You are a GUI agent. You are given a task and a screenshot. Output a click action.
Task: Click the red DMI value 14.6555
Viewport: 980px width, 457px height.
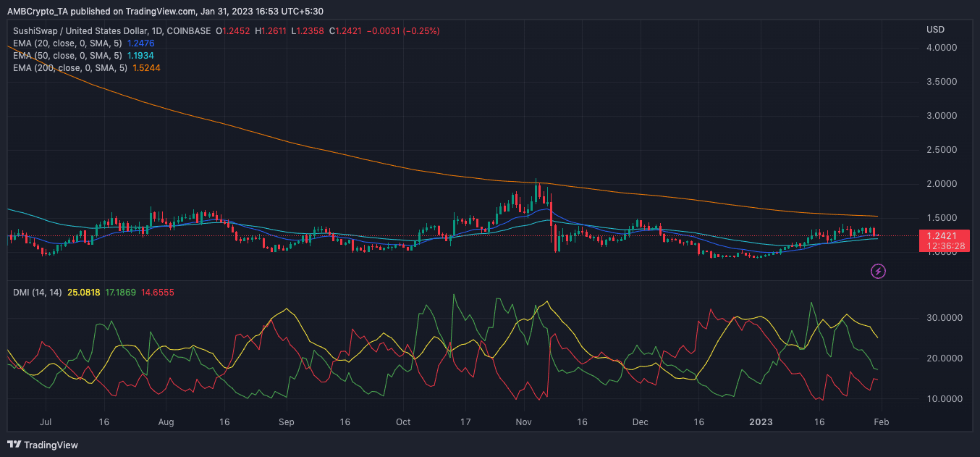[x=157, y=292]
